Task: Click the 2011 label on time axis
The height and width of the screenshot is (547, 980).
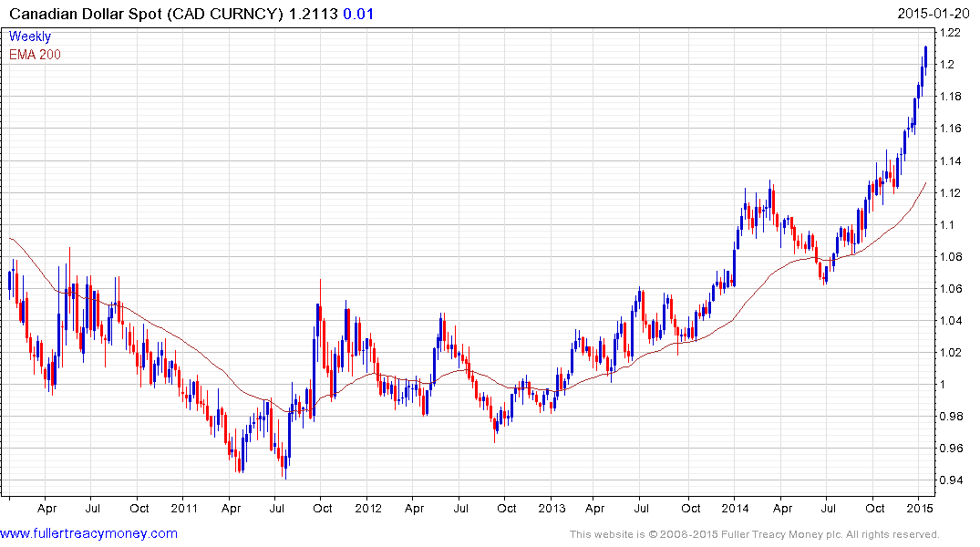Action: (184, 508)
